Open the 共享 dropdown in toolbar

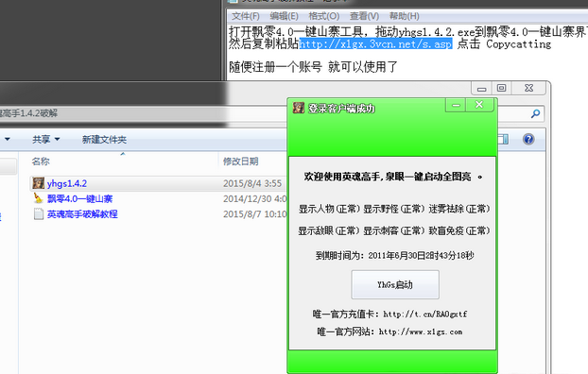click(x=45, y=140)
